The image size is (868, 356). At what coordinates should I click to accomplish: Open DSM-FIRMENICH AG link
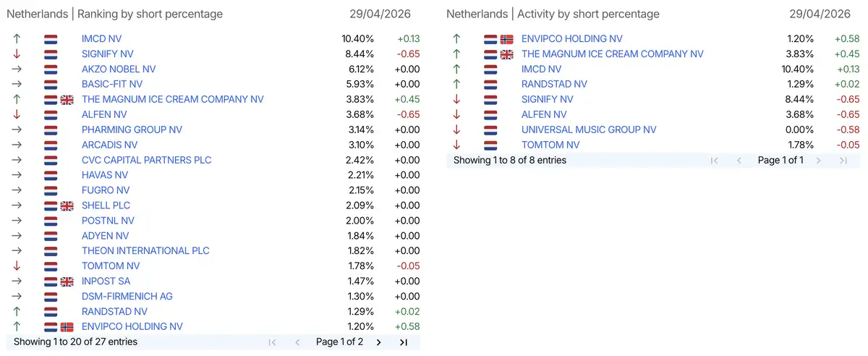[127, 297]
